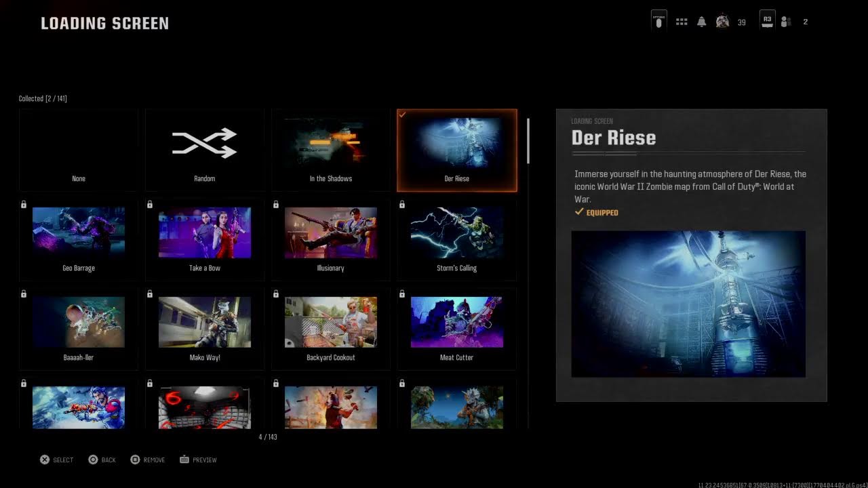Viewport: 868px width, 488px height.
Task: Click the PREVIEW label in footer
Action: pos(205,460)
